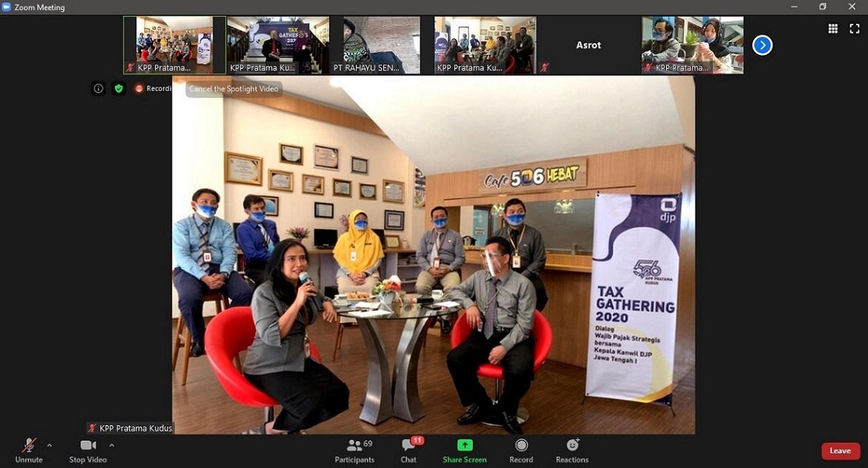This screenshot has height=468, width=868.
Task: Click the green encryption shield icon
Action: (x=118, y=89)
